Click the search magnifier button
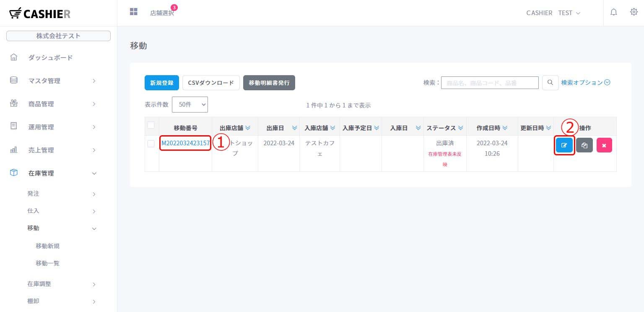 click(550, 83)
